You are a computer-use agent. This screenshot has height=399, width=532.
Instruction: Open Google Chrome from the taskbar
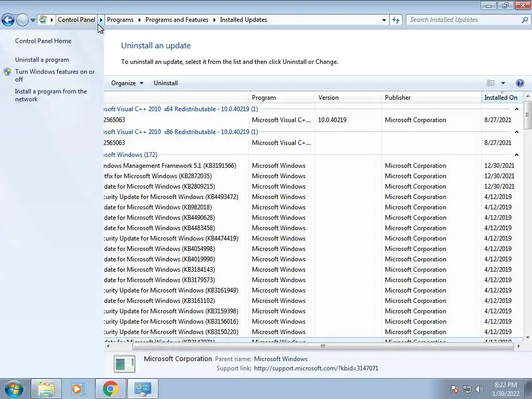(110, 389)
